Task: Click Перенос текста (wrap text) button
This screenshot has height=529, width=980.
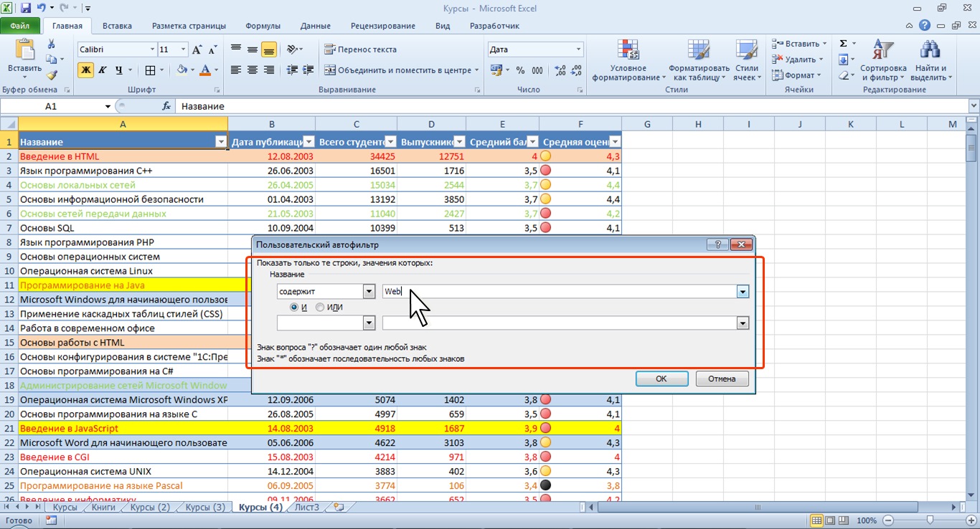Action: point(360,49)
